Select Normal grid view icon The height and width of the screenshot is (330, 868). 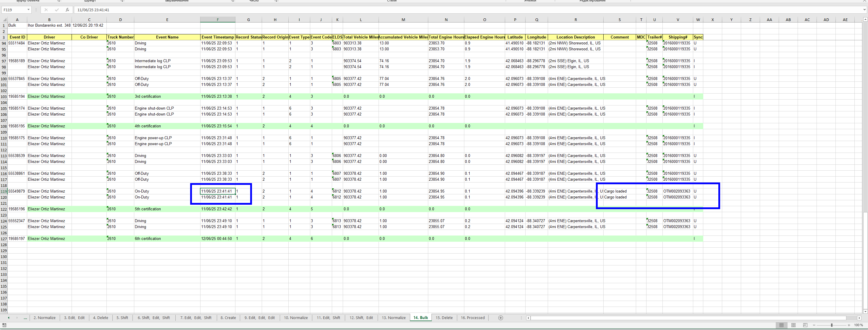(x=781, y=325)
